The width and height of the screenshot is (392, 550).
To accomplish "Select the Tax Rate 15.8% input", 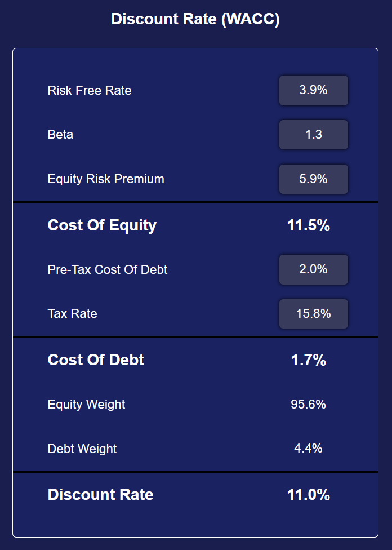I will pos(314,314).
